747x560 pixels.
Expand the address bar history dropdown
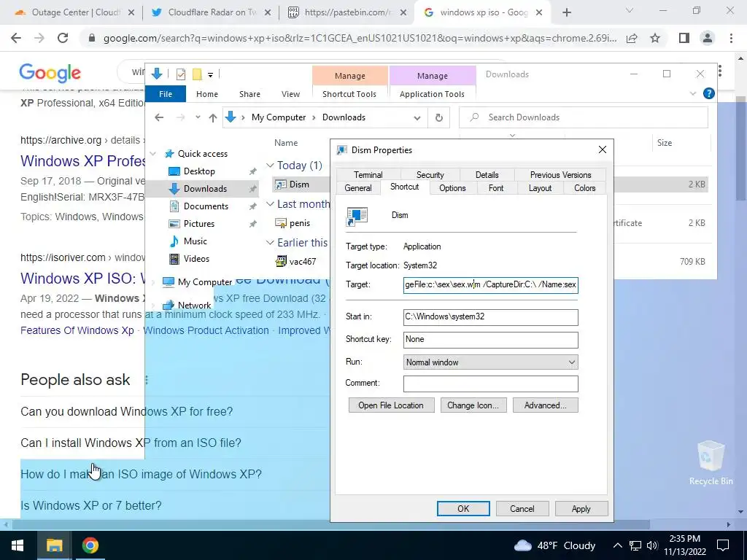pos(417,117)
